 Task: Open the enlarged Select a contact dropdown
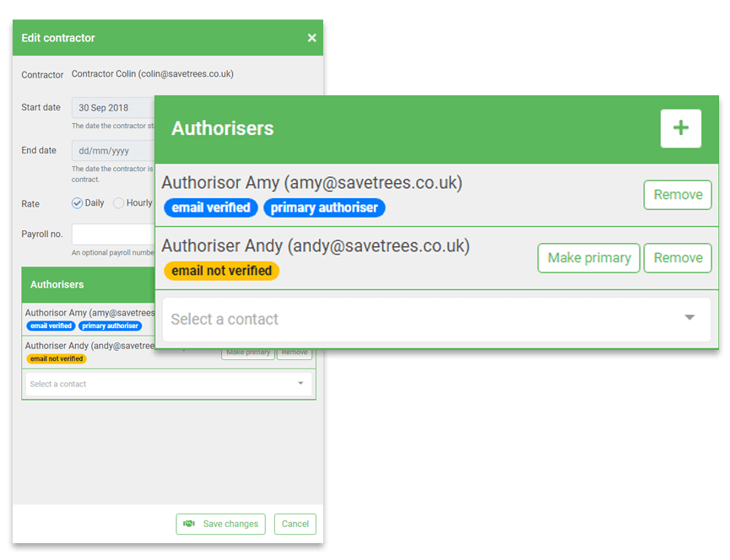[x=436, y=319]
